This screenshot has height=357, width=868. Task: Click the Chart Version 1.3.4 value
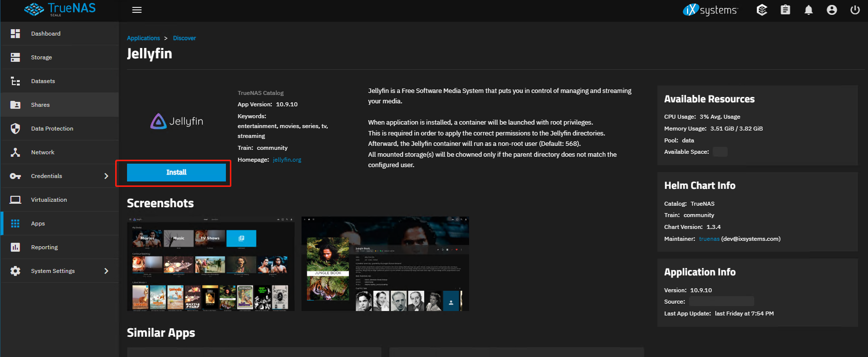713,227
